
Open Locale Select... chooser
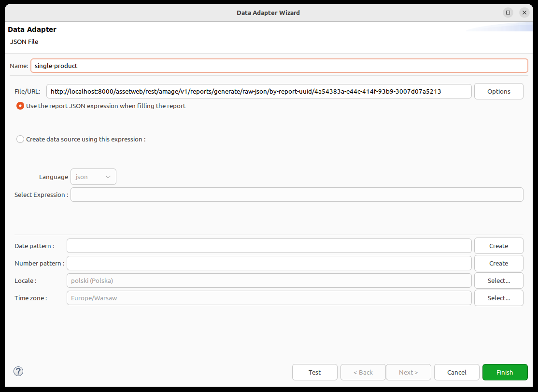point(498,280)
